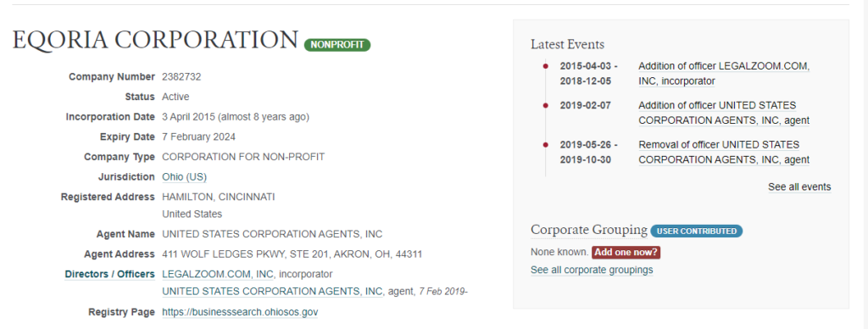This screenshot has height=329, width=868.
Task: Open the Directors / Officers link
Action: click(x=109, y=274)
